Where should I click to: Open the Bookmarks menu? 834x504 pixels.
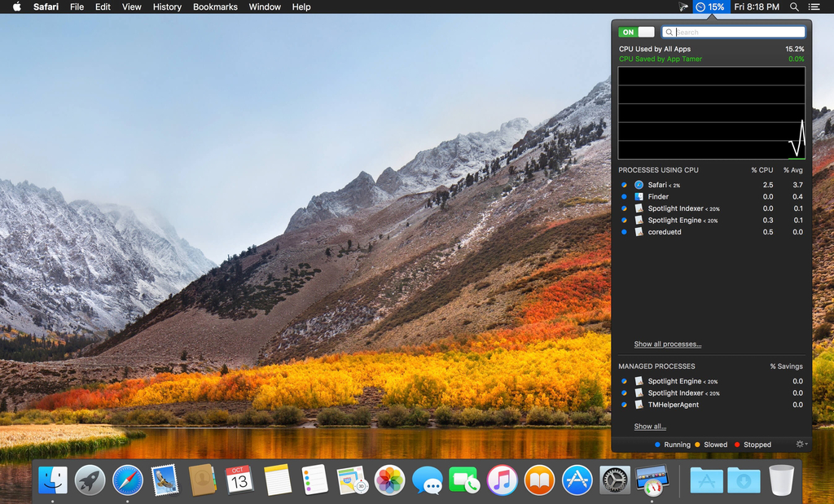pyautogui.click(x=215, y=7)
